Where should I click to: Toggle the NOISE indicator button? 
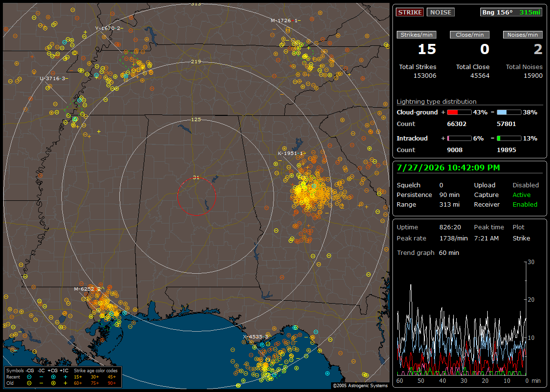(x=441, y=12)
